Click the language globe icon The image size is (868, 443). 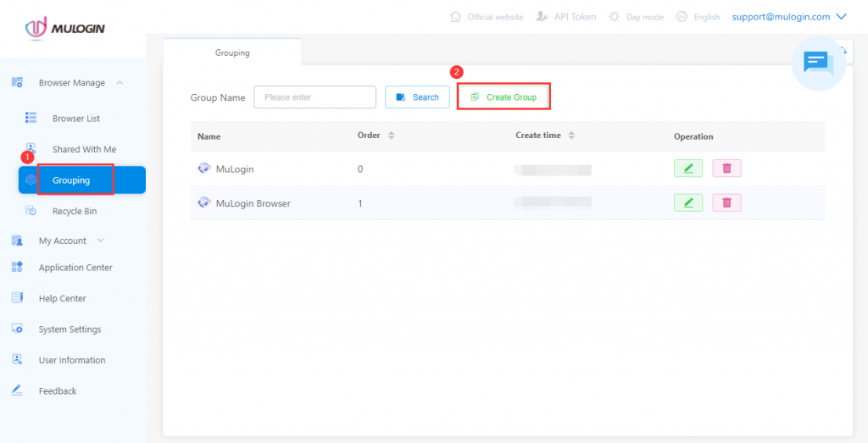(x=682, y=17)
